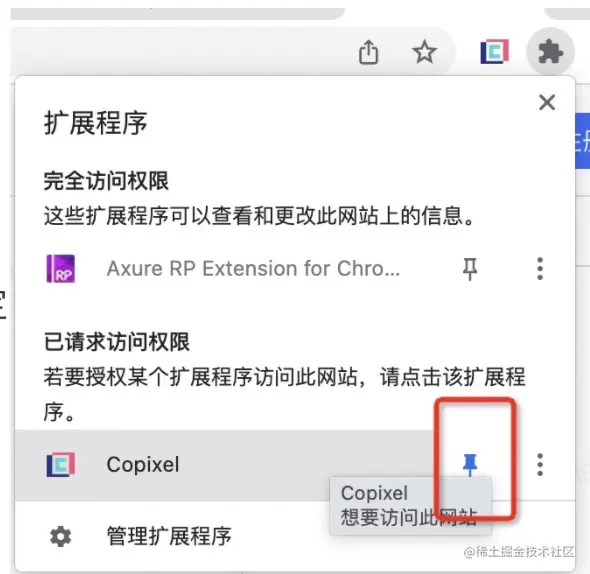Click the partially visible blue button at right edge
The width and height of the screenshot is (590, 574).
(582, 140)
